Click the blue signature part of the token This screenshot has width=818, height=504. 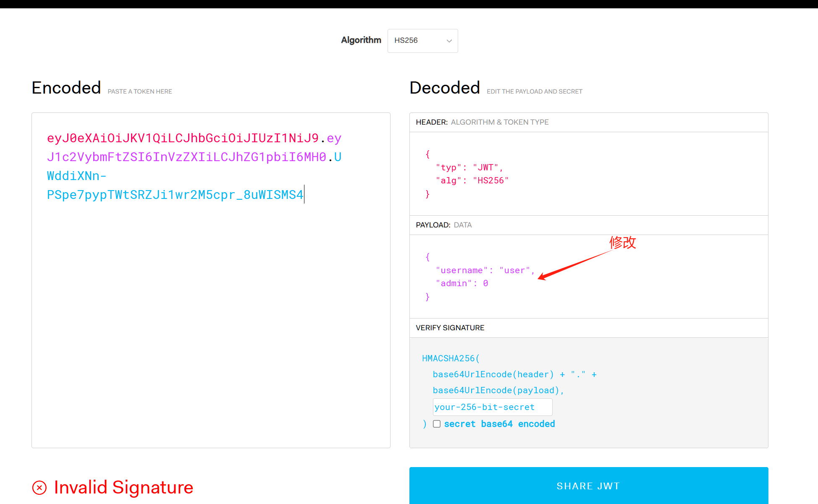coord(175,195)
